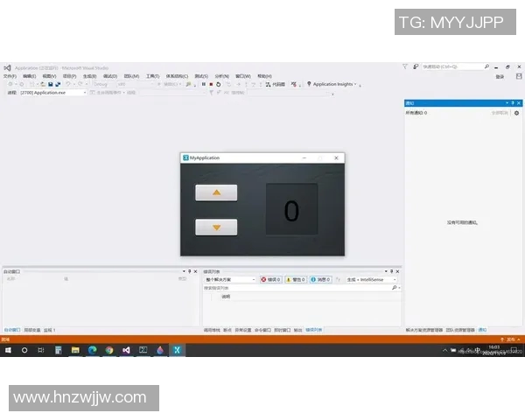Screen dimensions: 525x420
Task: Switch to the 监视 1 tab
Action: 50,330
